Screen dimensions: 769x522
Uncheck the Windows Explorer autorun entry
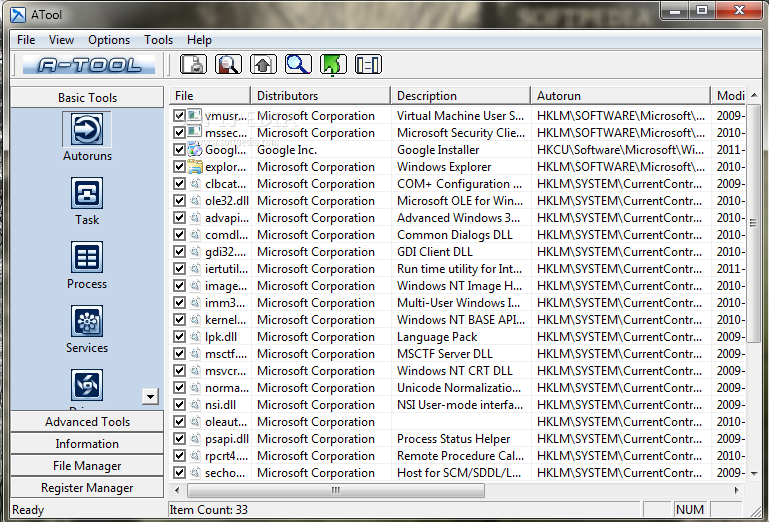[x=179, y=167]
